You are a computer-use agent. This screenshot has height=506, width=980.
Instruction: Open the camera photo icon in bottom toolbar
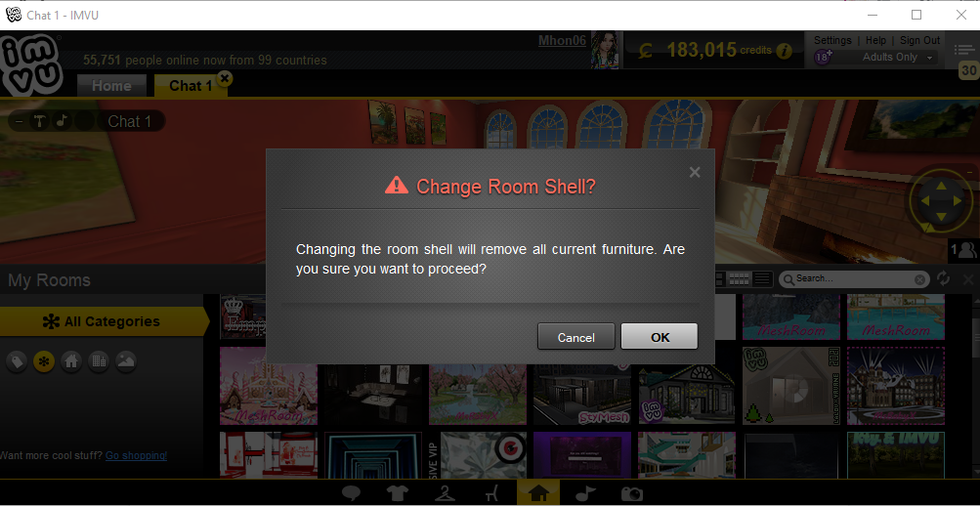[631, 494]
